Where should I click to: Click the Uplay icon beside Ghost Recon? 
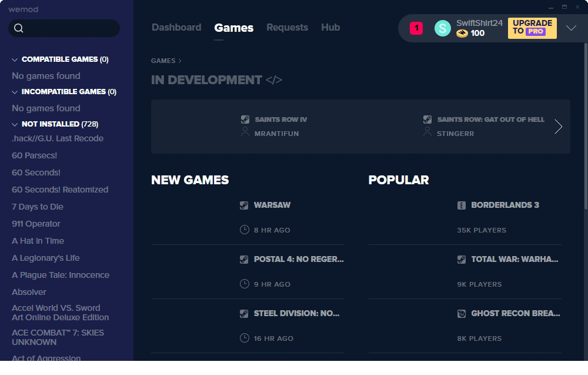click(462, 314)
